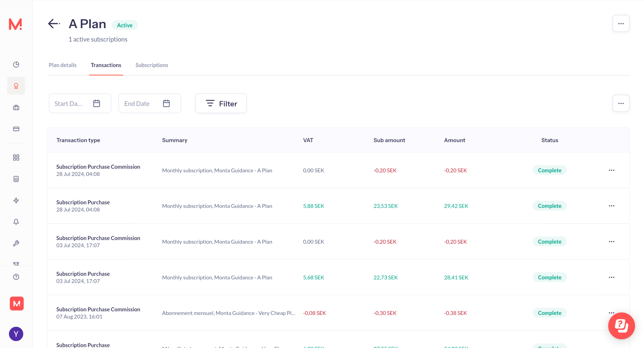Click the Status column header

click(x=550, y=140)
